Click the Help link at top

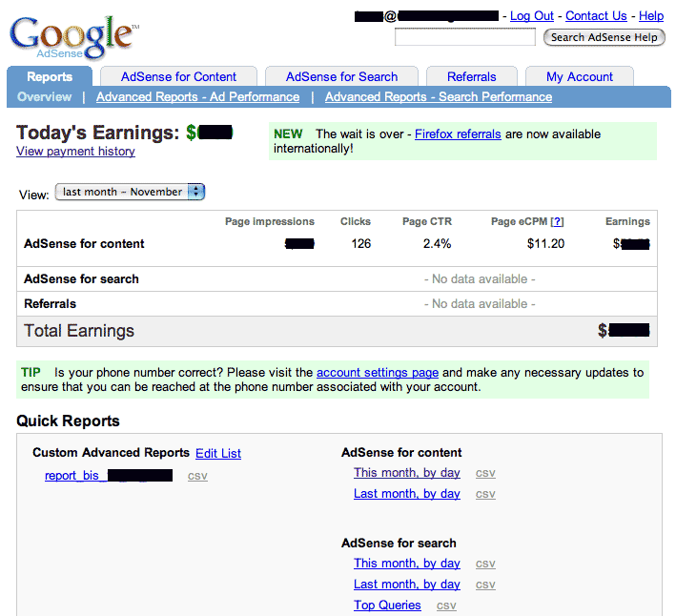pyautogui.click(x=651, y=16)
